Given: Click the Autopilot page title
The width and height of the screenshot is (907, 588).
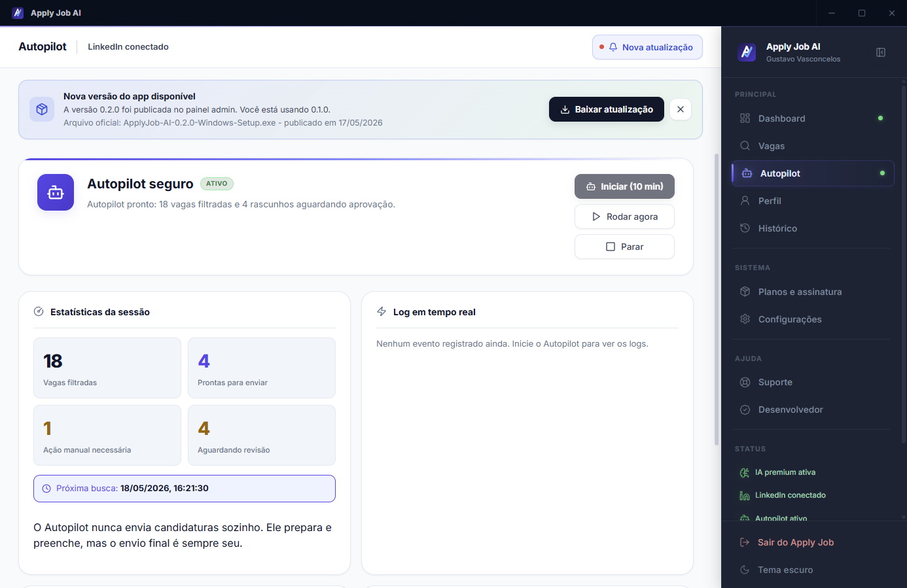Looking at the screenshot, I should pyautogui.click(x=43, y=46).
